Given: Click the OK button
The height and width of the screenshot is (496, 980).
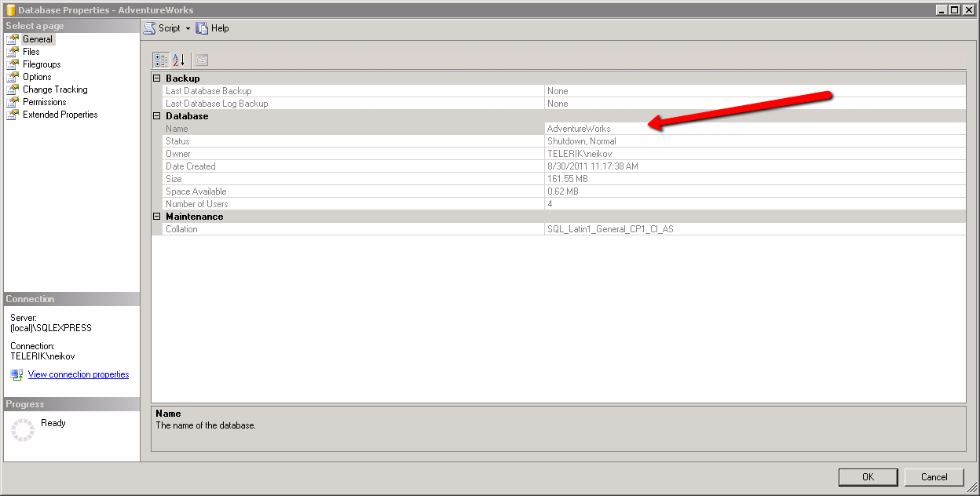Looking at the screenshot, I should pyautogui.click(x=868, y=476).
